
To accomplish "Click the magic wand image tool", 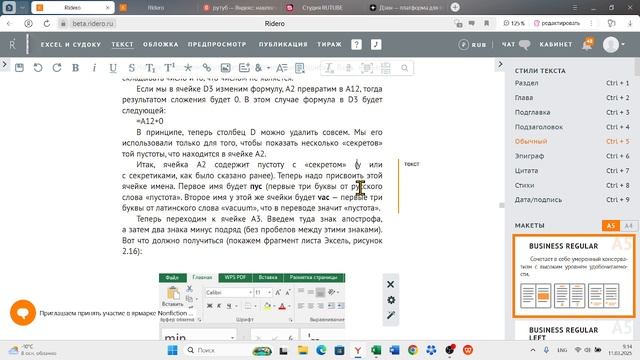I will click(x=391, y=315).
